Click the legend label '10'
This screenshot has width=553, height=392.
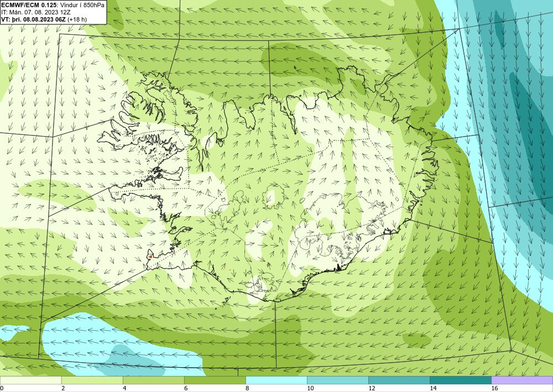(x=310, y=388)
